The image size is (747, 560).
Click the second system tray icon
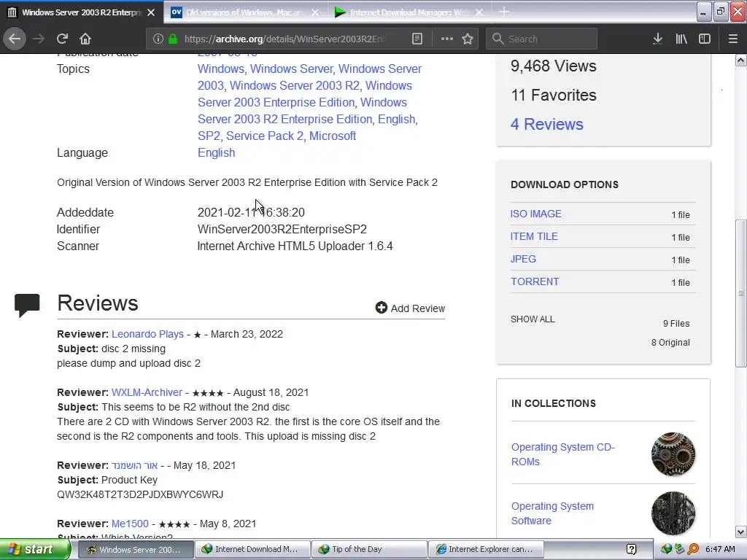(x=680, y=550)
